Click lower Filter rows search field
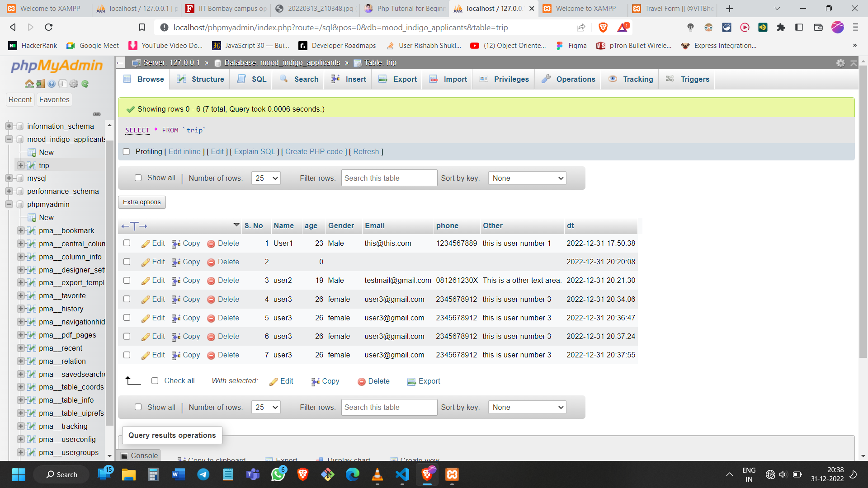Image resolution: width=868 pixels, height=488 pixels. (x=389, y=407)
